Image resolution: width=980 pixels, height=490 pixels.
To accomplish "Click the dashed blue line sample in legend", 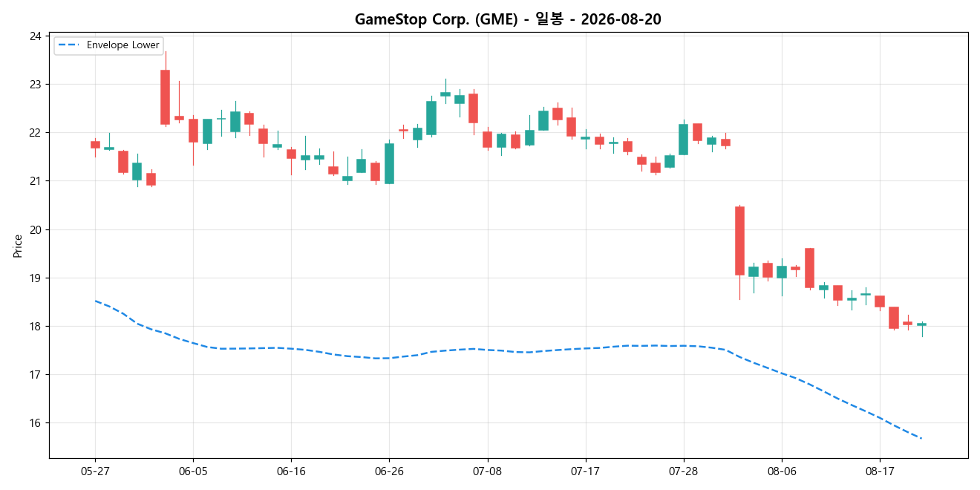I will (70, 45).
